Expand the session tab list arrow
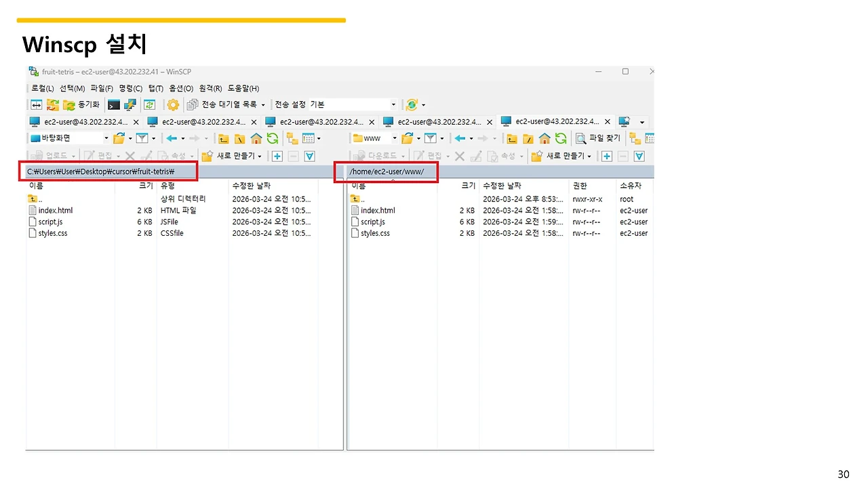The height and width of the screenshot is (488, 868). pyautogui.click(x=642, y=123)
